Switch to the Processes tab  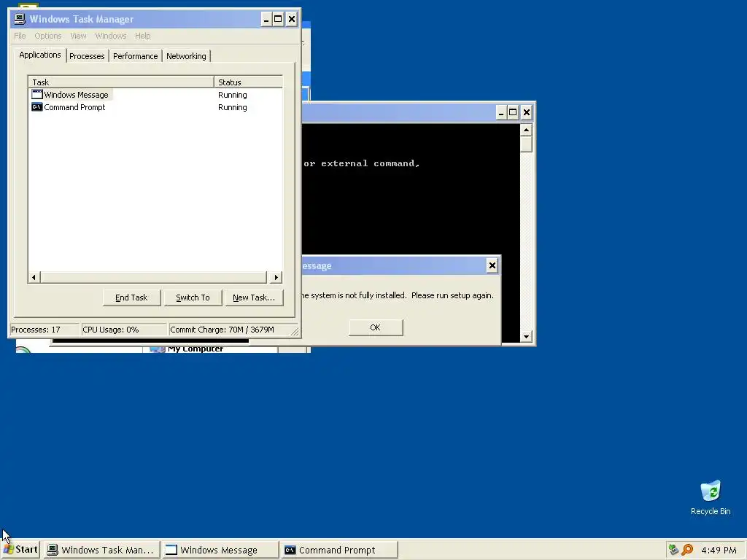coord(87,56)
